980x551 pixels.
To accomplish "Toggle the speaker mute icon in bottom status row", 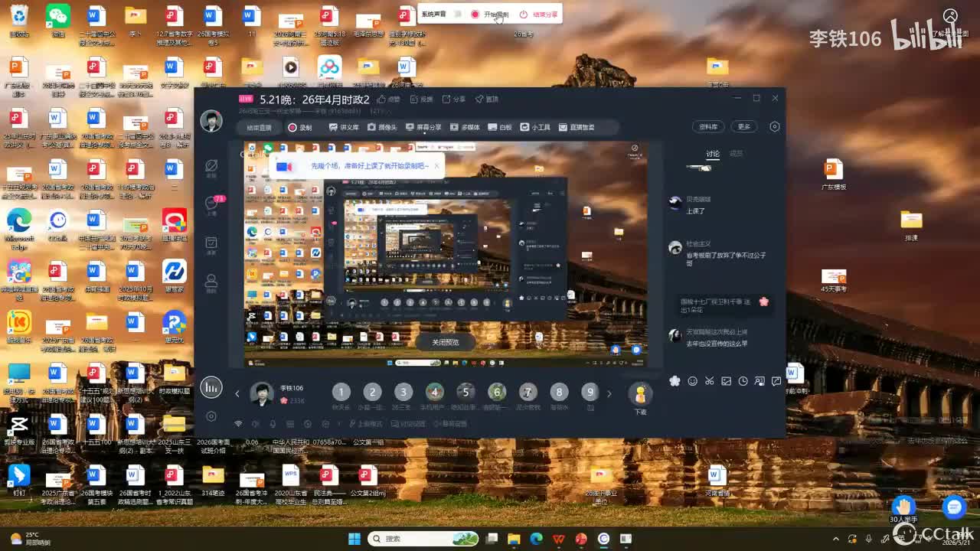I will pos(256,424).
